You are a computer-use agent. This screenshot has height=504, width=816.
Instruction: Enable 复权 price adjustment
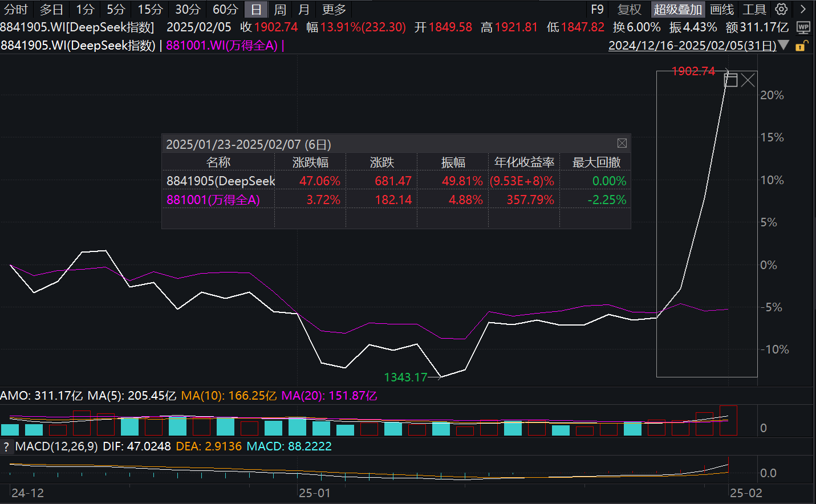click(629, 9)
